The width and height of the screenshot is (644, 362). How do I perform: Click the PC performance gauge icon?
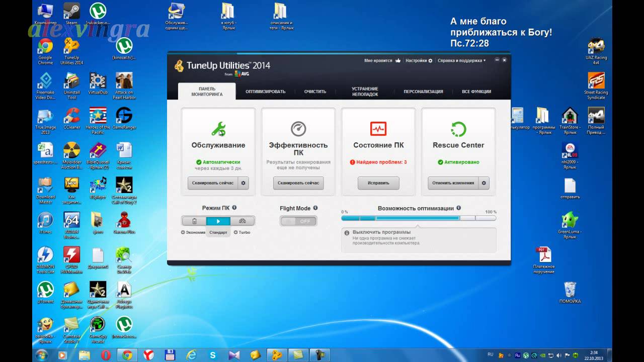(298, 129)
